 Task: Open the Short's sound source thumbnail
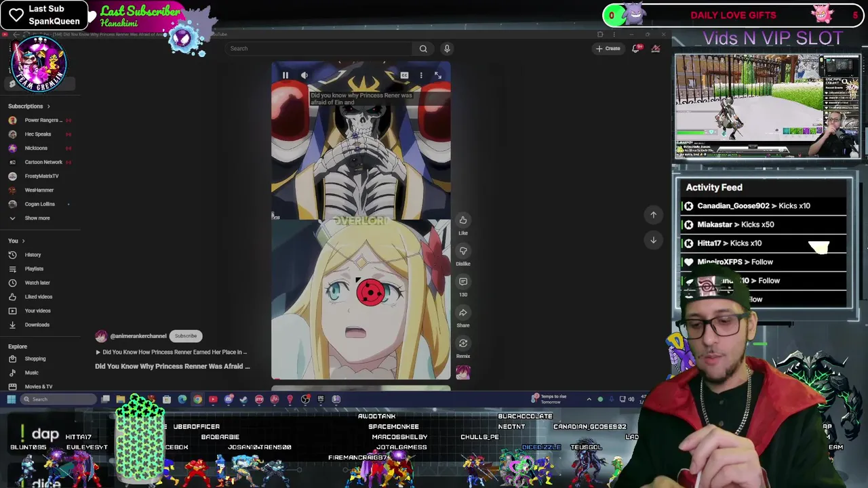[x=463, y=372]
